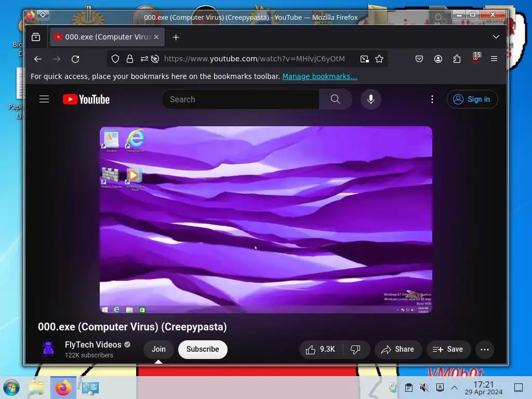Share this video
The image size is (532, 399).
coord(397,350)
